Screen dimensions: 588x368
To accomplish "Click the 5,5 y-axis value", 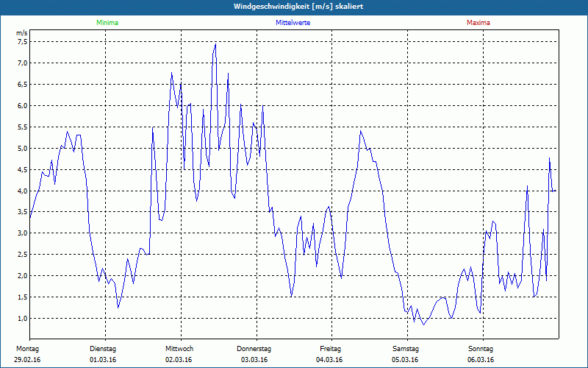I will [x=23, y=127].
